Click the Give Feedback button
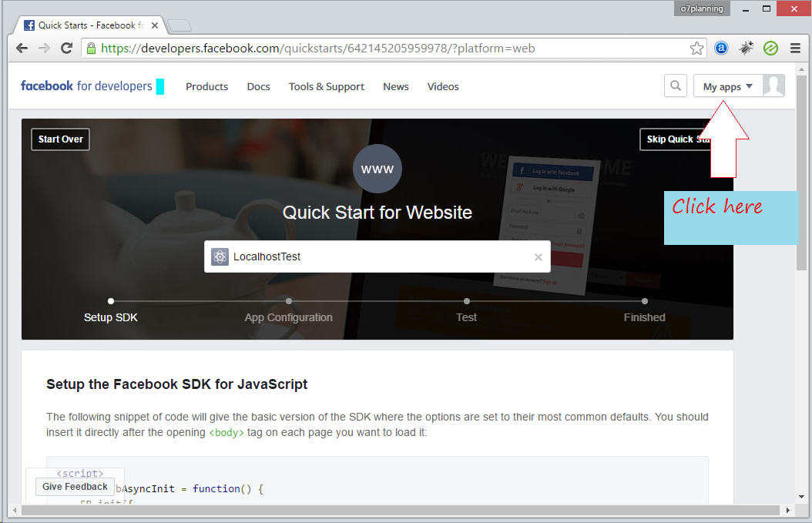 pyautogui.click(x=75, y=487)
